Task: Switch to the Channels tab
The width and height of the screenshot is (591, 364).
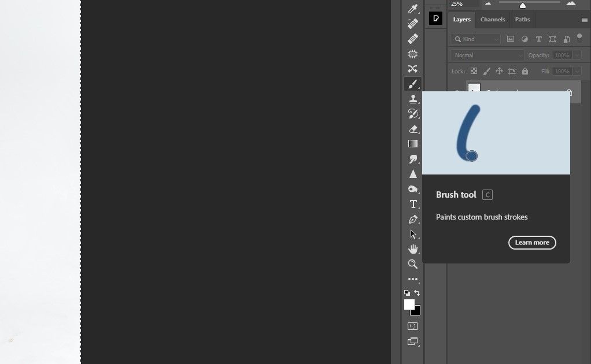Action: [493, 19]
